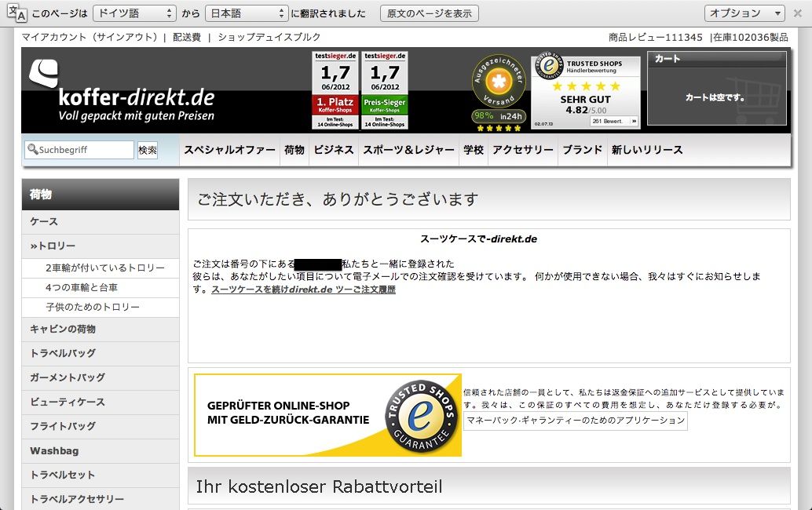Image resolution: width=812 pixels, height=510 pixels.
Task: Select トラベルアクセサリー category
Action: coord(101,500)
